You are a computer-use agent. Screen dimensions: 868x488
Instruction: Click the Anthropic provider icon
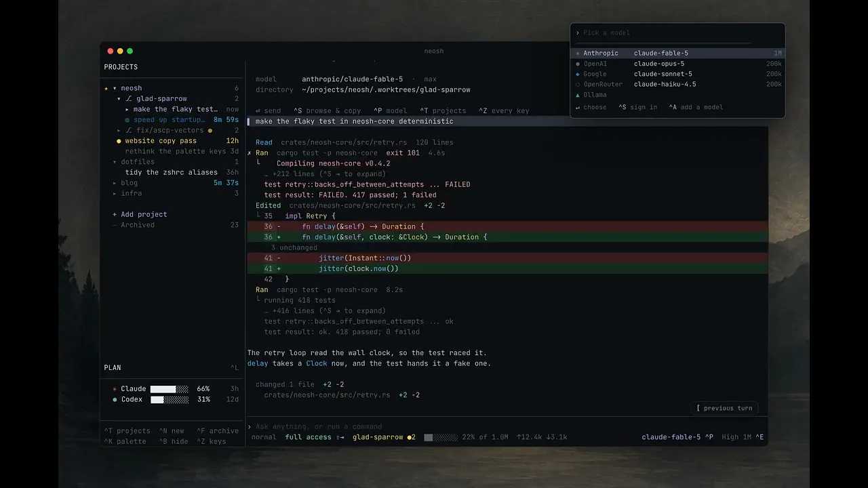pyautogui.click(x=577, y=54)
